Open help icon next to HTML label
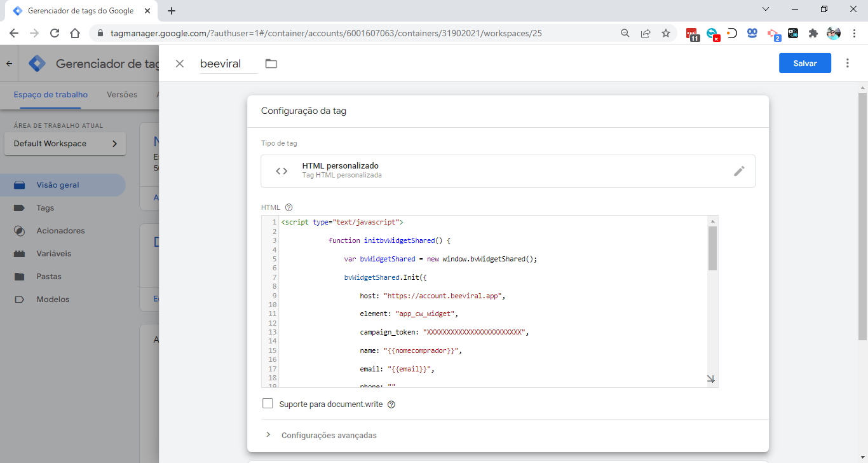 point(288,207)
